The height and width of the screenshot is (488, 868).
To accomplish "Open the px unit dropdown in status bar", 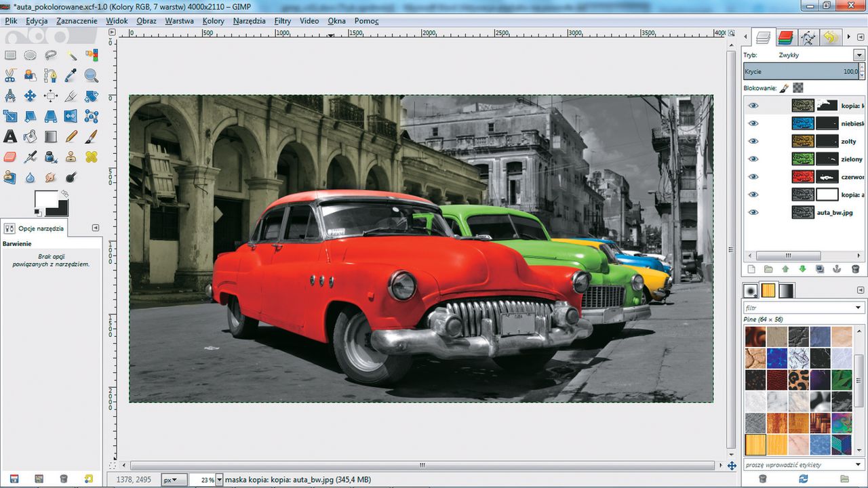I will click(174, 480).
